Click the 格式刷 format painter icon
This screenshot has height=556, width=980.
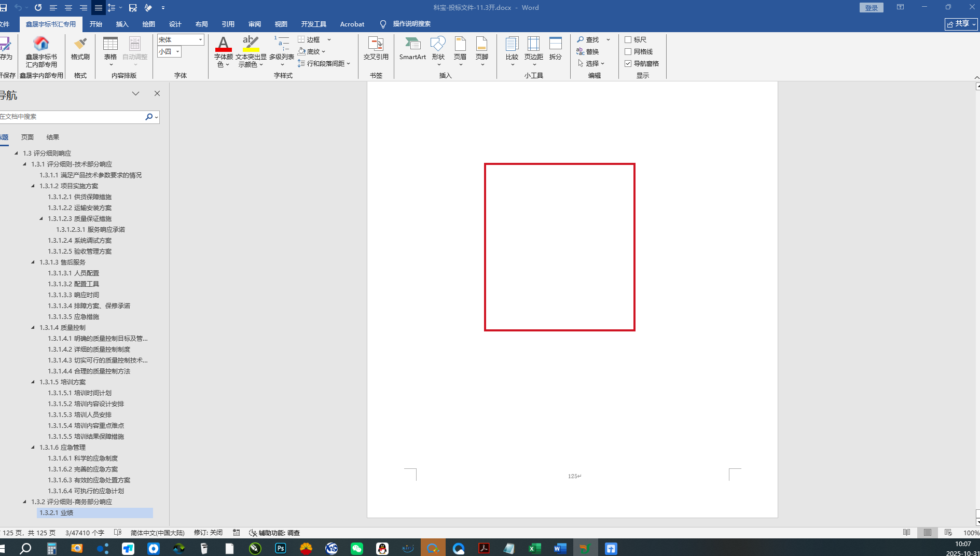point(80,44)
